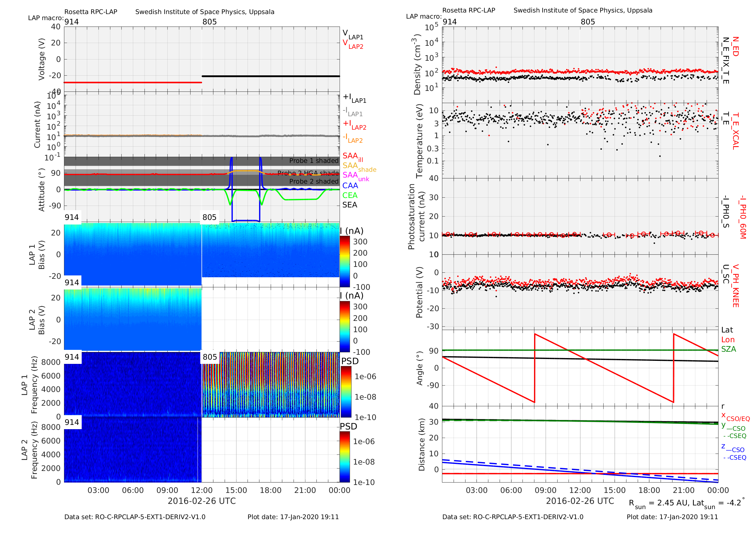Screen dimensions: 756x535
Task: Click the green SZA legend label
Action: 729,349
